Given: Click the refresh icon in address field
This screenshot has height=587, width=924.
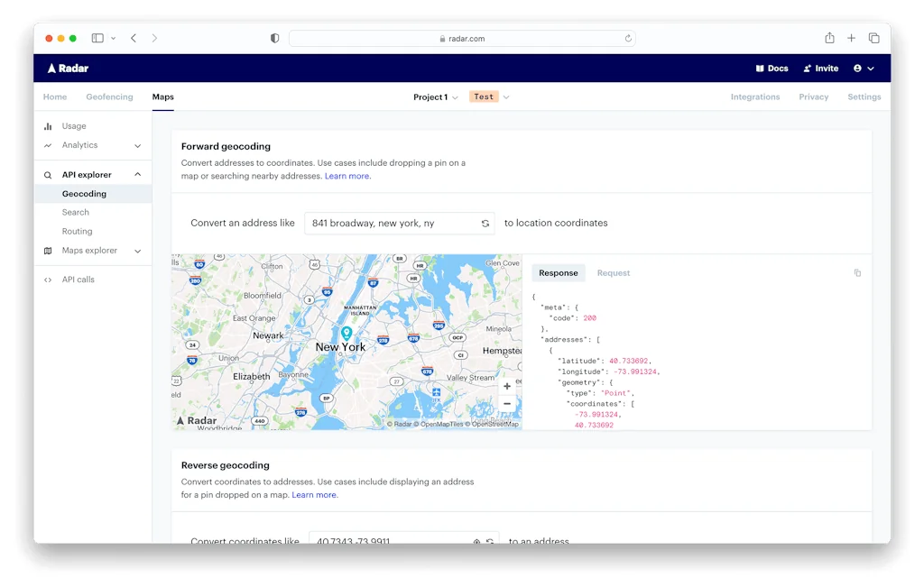Looking at the screenshot, I should pyautogui.click(x=485, y=224).
